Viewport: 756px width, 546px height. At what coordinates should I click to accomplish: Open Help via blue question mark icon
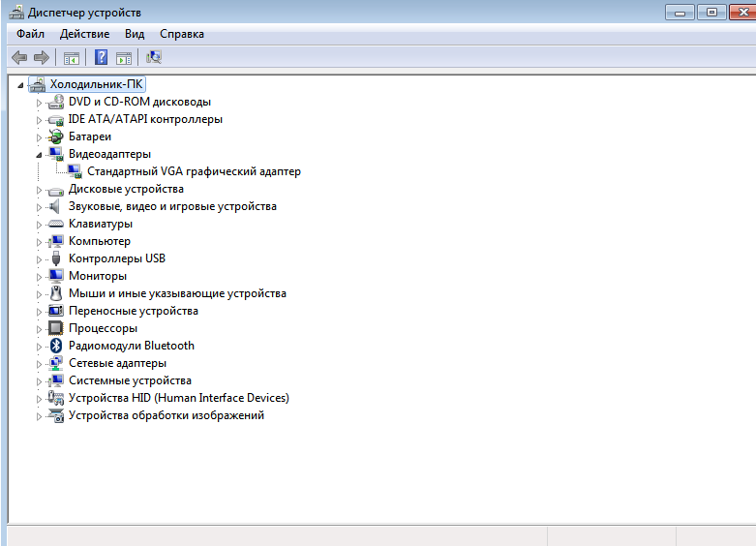coord(101,57)
